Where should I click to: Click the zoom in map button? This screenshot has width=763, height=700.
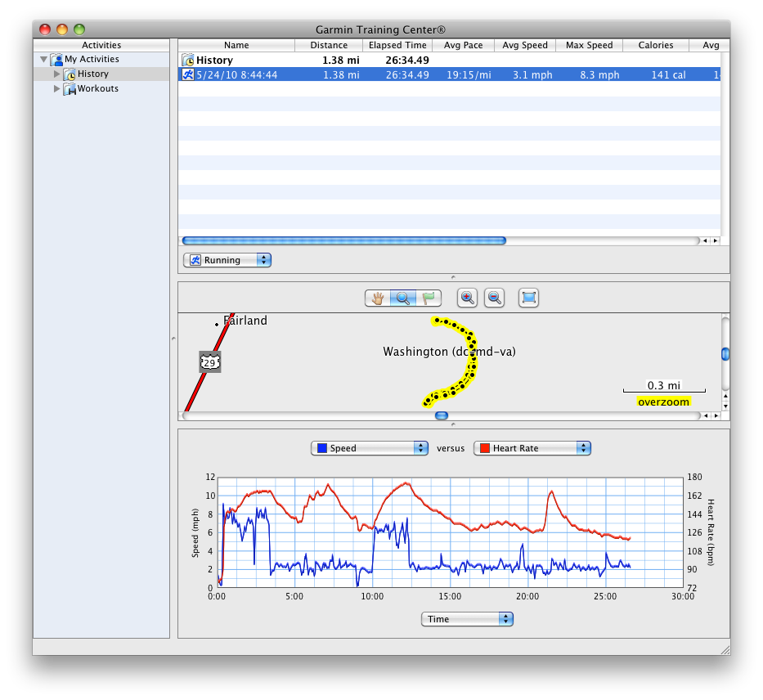pos(468,298)
